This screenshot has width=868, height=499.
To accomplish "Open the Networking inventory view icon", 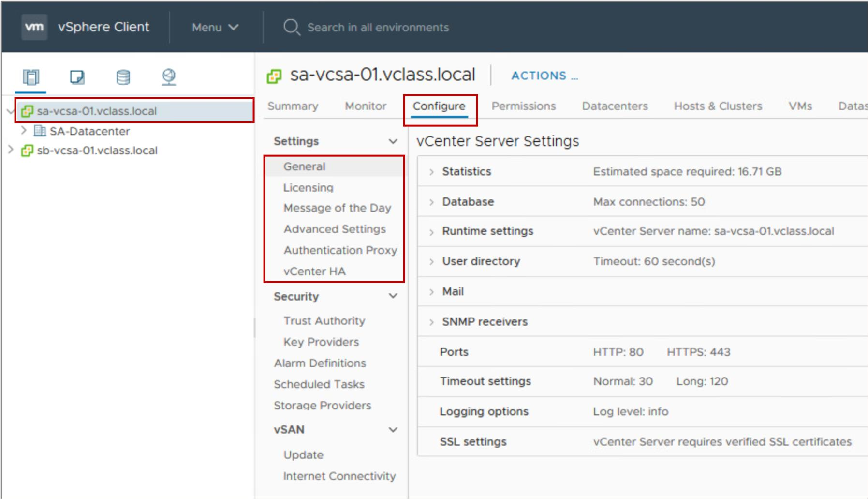I will 169,77.
